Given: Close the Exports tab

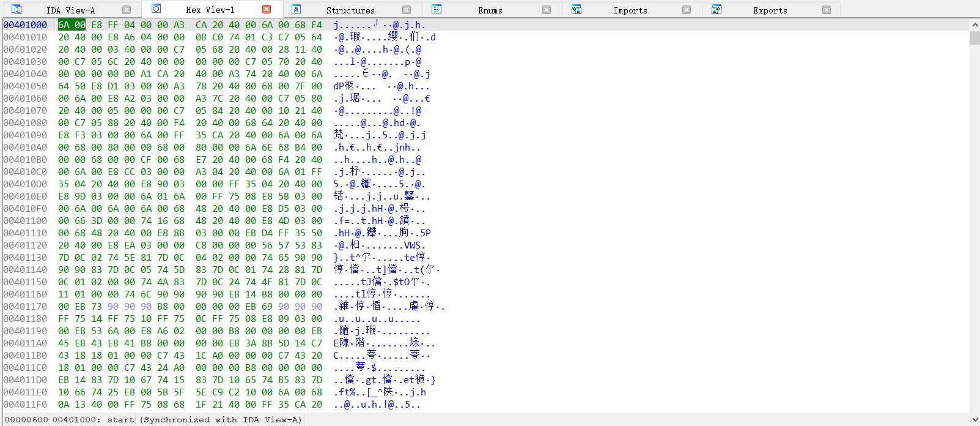Looking at the screenshot, I should coord(827,10).
